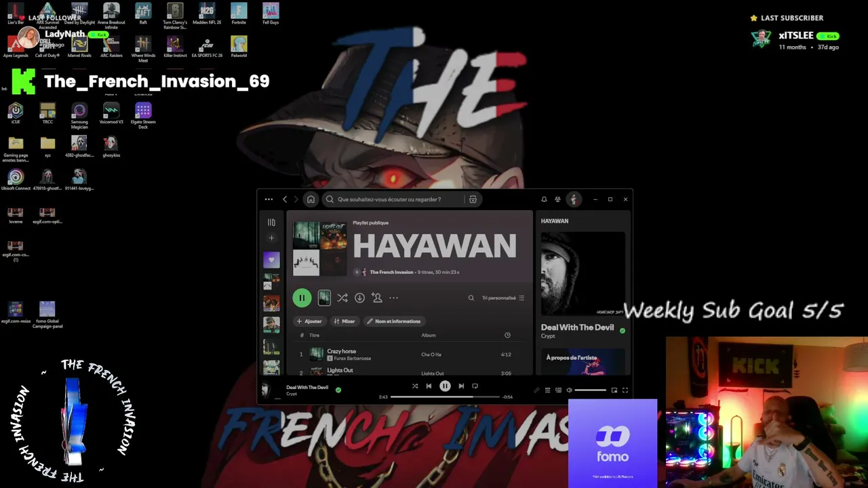Sort tracks by the Titre column
This screenshot has width=868, height=488.
coord(314,335)
